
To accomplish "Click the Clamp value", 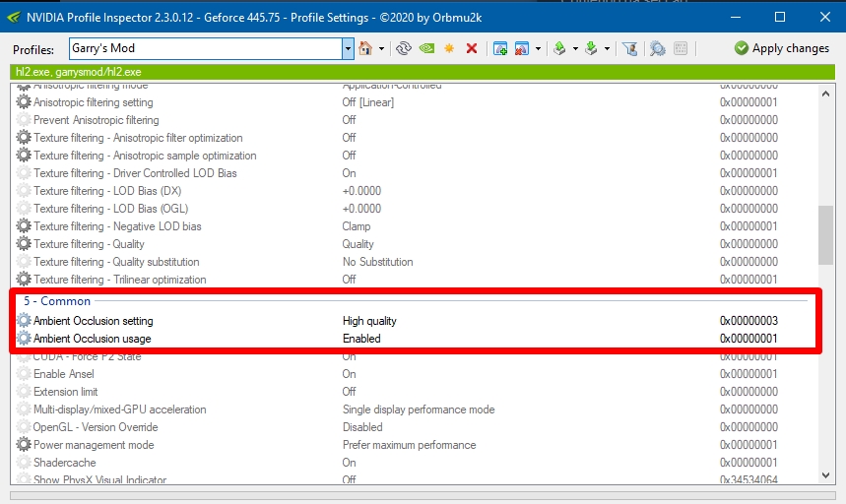I will 357,226.
